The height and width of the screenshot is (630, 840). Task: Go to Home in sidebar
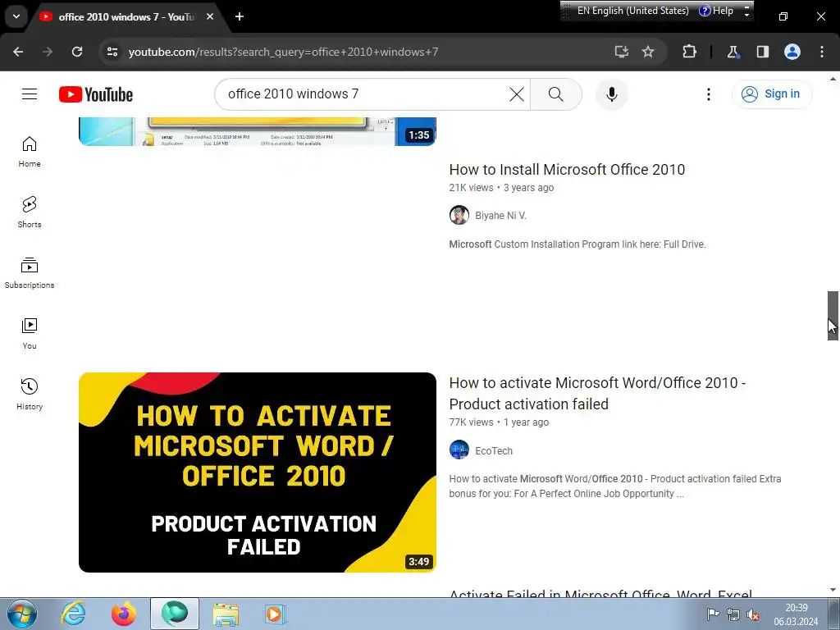click(30, 152)
